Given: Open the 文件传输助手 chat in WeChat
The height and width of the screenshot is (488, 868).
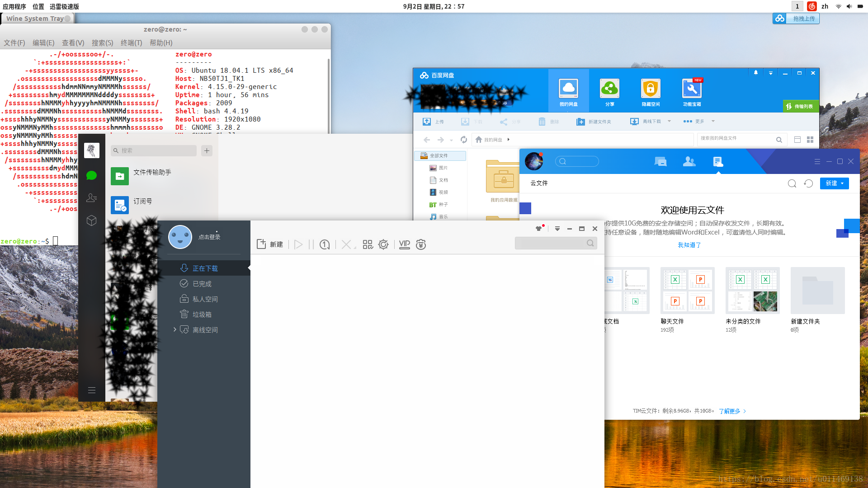Looking at the screenshot, I should pyautogui.click(x=163, y=176).
